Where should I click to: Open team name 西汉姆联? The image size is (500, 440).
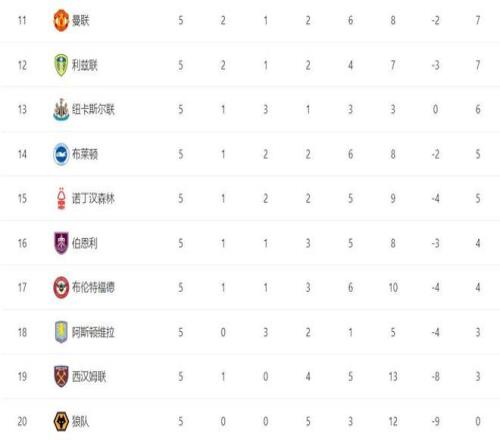point(89,377)
